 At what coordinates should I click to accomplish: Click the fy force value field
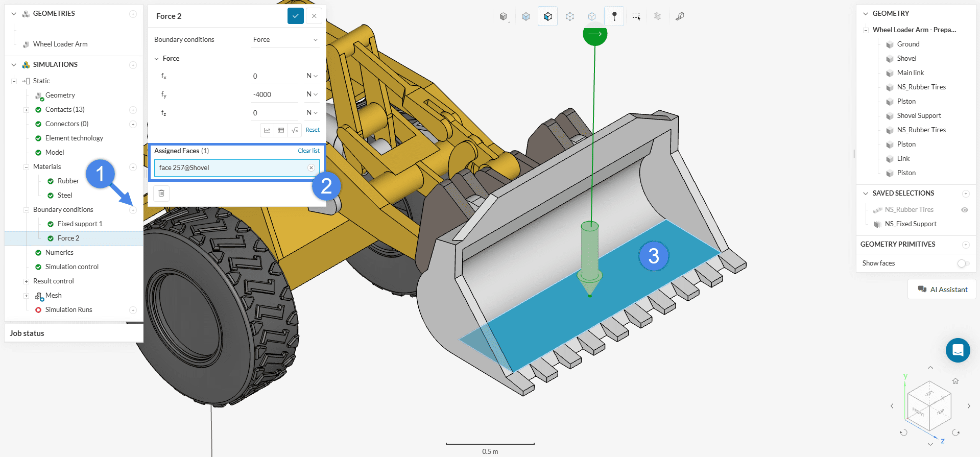275,94
